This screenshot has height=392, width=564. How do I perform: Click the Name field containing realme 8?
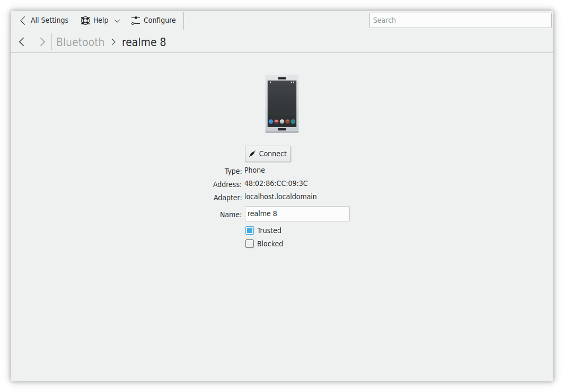tap(297, 214)
